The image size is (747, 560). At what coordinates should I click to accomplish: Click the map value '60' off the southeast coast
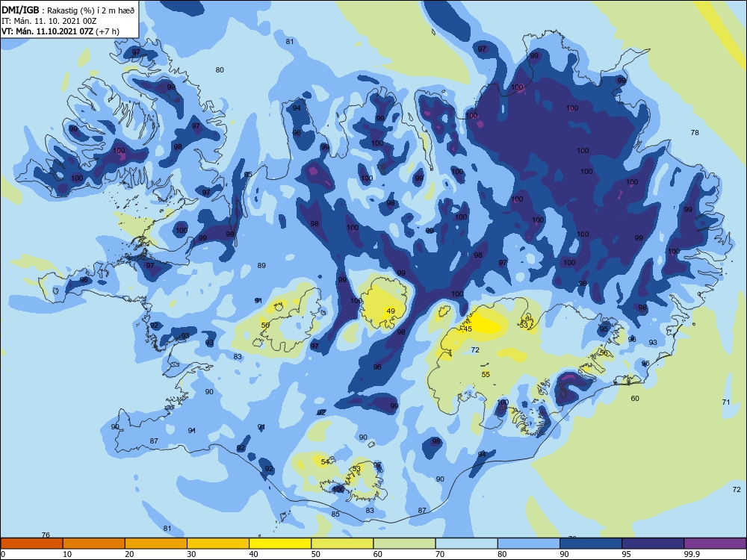[x=635, y=398]
